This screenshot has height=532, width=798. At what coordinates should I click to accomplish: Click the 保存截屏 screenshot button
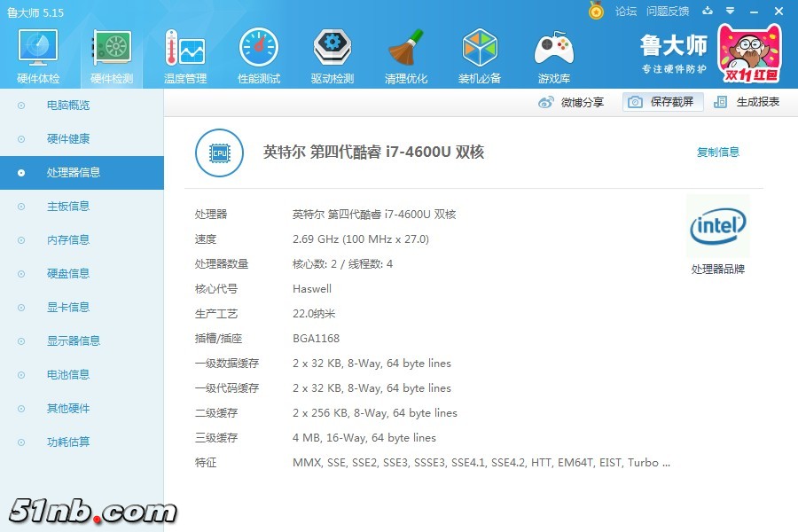[662, 102]
